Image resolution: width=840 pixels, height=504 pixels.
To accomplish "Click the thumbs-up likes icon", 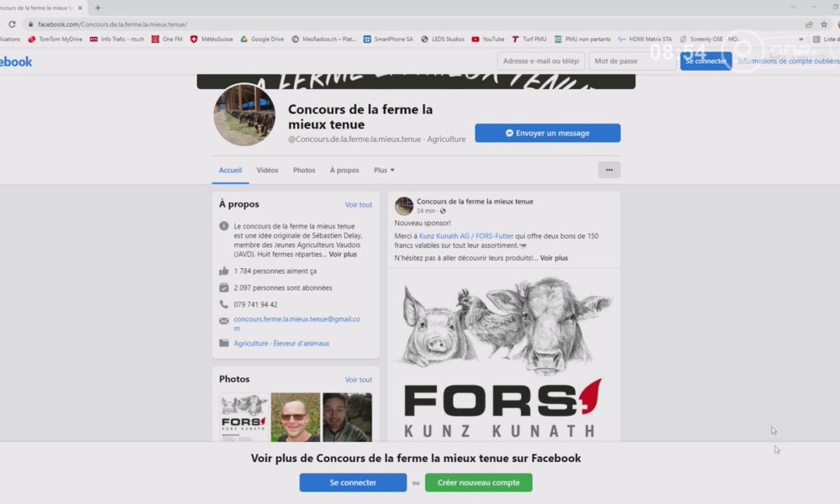I will [x=224, y=271].
